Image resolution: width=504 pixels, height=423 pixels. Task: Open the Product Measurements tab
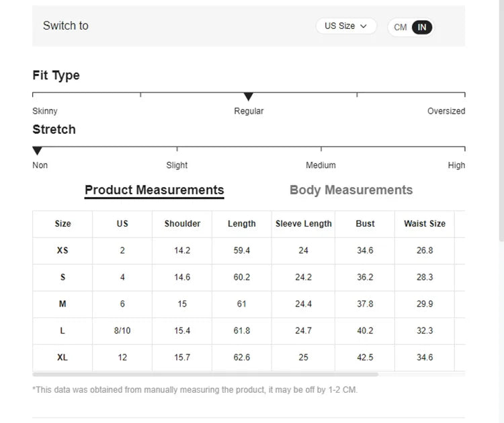coord(154,190)
